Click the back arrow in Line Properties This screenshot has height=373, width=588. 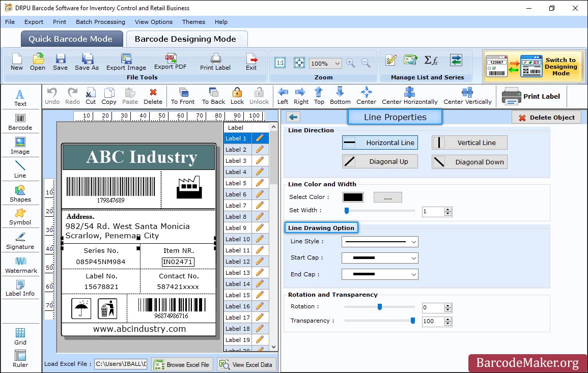293,118
